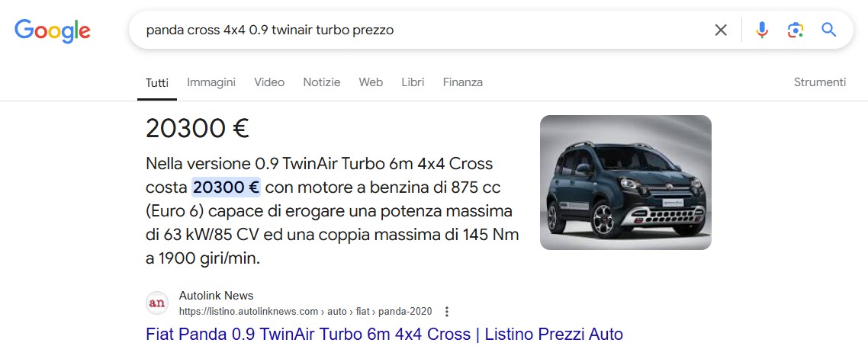
Task: Click into the search query field
Action: click(x=421, y=30)
